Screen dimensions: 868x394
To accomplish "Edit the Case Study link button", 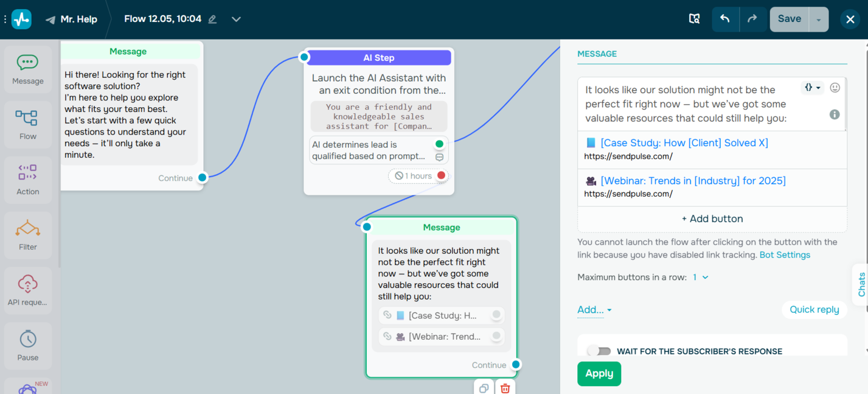I will click(x=712, y=149).
